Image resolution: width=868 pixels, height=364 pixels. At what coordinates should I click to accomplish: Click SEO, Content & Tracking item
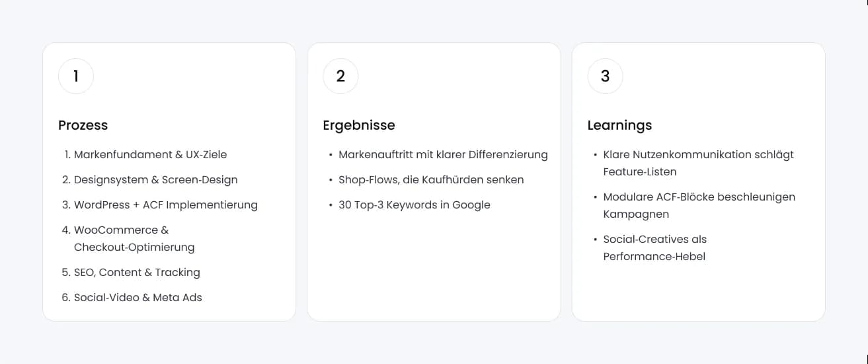137,272
